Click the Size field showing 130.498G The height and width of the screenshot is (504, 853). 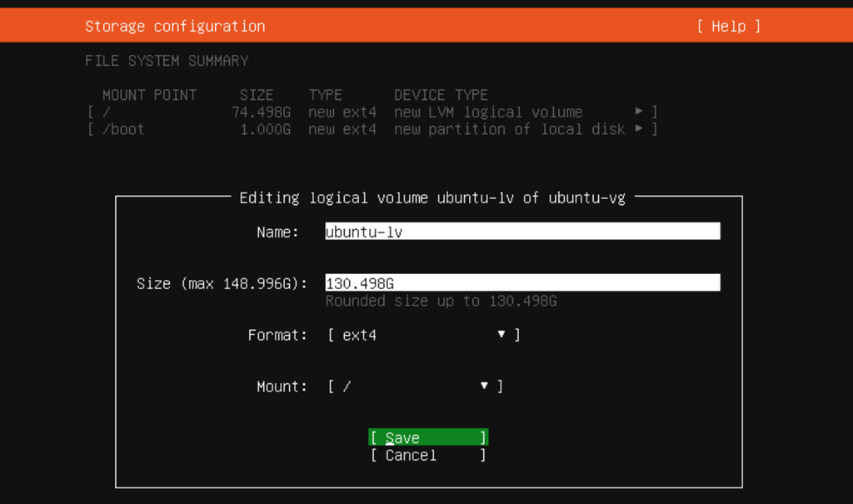(x=522, y=282)
